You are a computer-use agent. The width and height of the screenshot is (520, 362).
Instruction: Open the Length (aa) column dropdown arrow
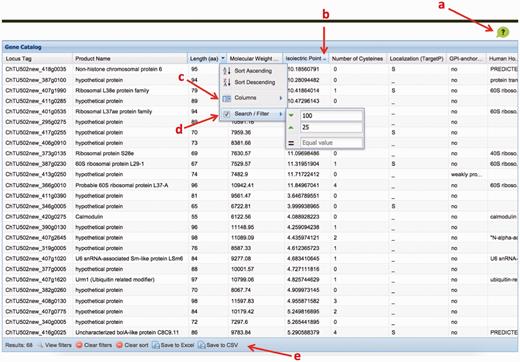click(x=223, y=58)
